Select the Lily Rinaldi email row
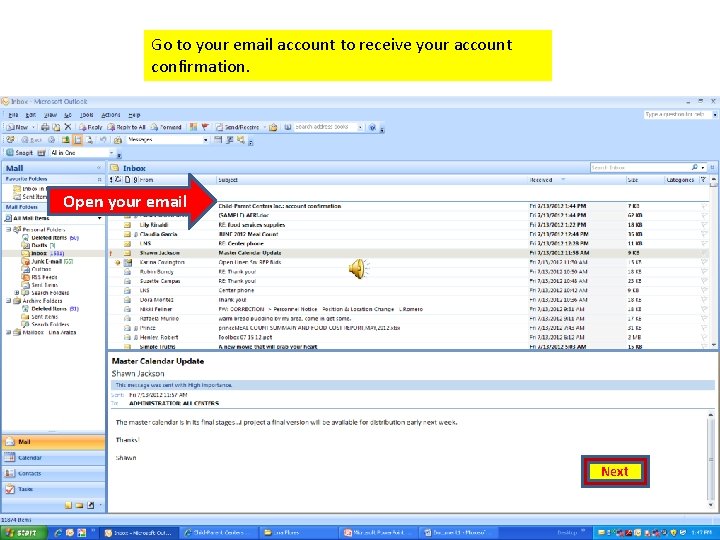Image resolution: width=720 pixels, height=540 pixels. point(409,225)
